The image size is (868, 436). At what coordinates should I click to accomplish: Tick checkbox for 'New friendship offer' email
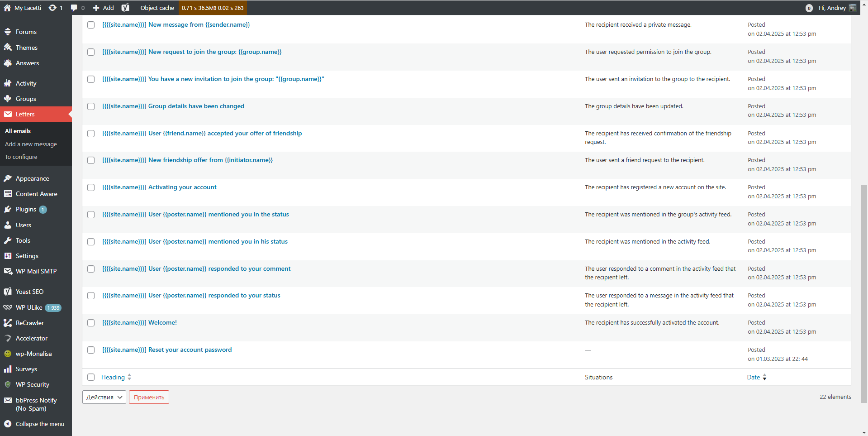(x=91, y=160)
